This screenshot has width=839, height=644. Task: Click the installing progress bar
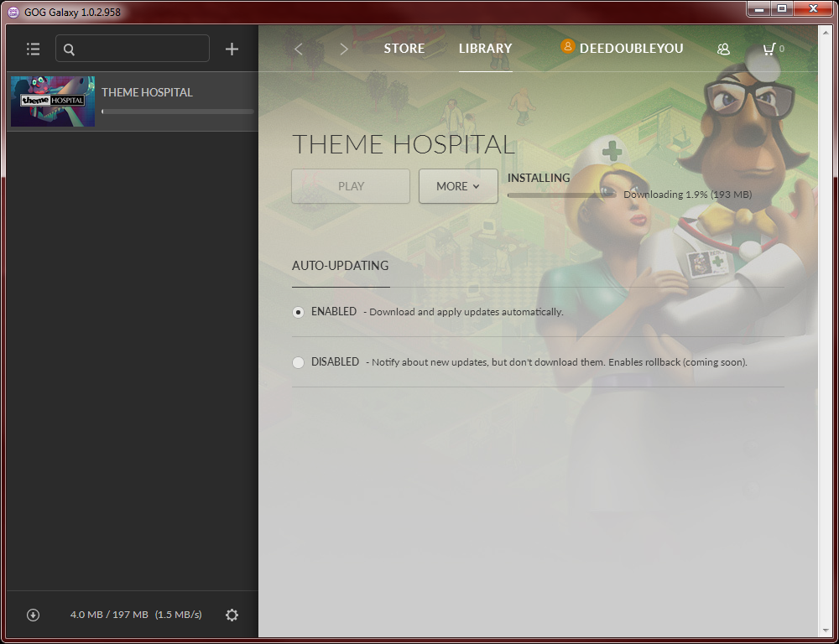pos(562,195)
